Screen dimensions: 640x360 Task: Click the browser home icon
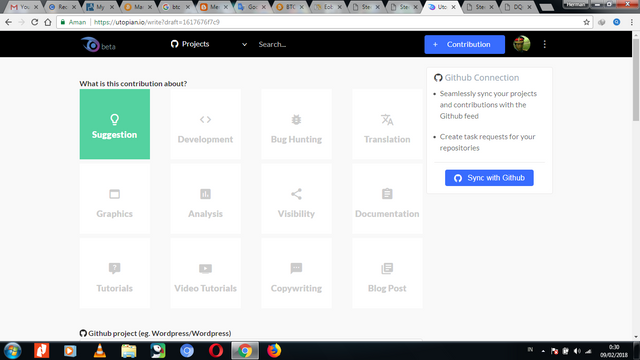[x=48, y=22]
